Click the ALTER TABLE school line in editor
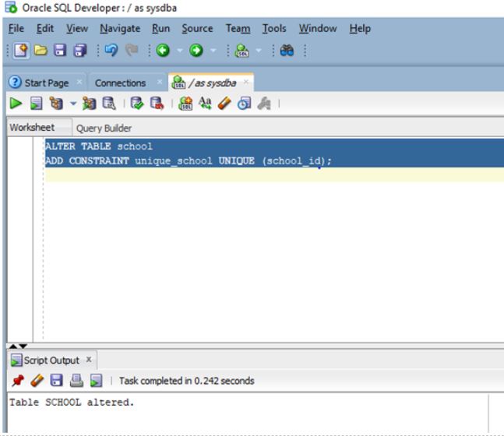 coord(99,146)
